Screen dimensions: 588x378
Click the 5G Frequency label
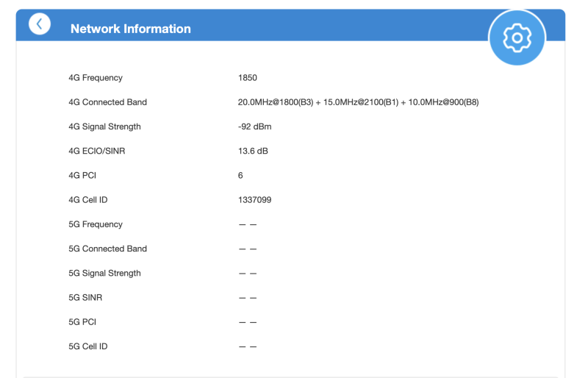pos(96,224)
